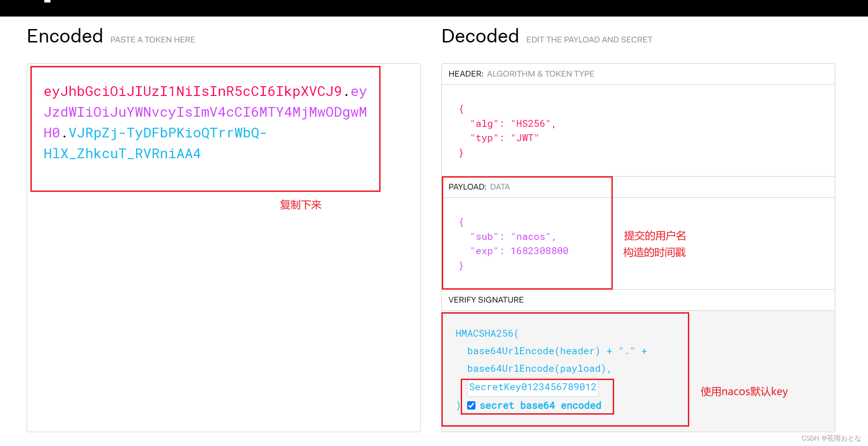Click the EDIT THE PAYLOAD AND SECRET hint
This screenshot has height=446, width=868.
[x=589, y=40]
